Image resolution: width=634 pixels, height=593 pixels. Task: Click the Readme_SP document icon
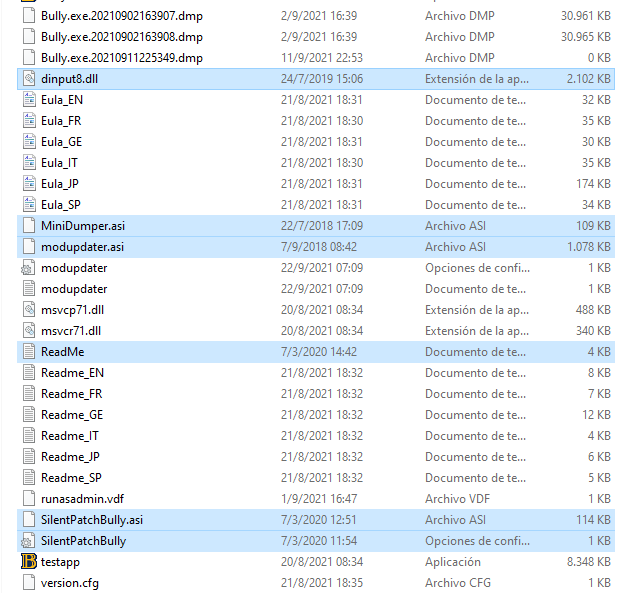pyautogui.click(x=29, y=478)
